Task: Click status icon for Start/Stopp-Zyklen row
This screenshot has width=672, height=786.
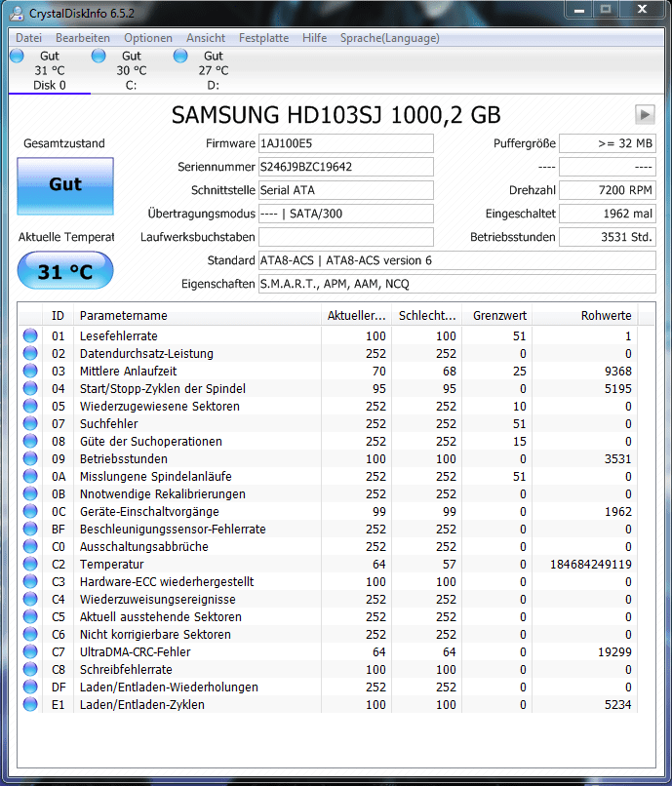Action: pyautogui.click(x=30, y=388)
